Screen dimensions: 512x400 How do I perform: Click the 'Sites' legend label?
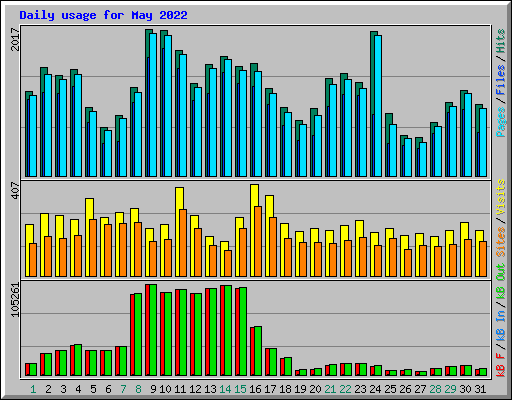click(501, 242)
